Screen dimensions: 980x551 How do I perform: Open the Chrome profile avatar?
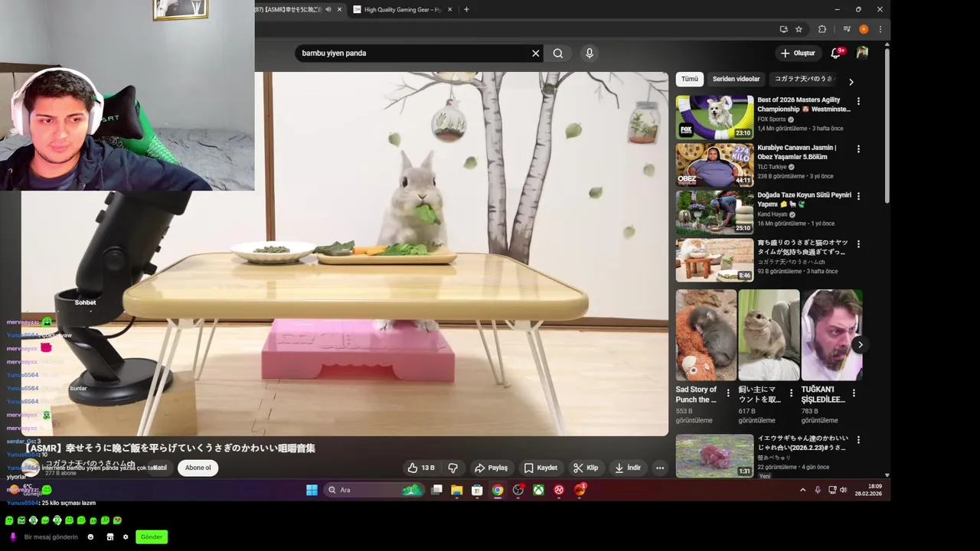pyautogui.click(x=864, y=29)
